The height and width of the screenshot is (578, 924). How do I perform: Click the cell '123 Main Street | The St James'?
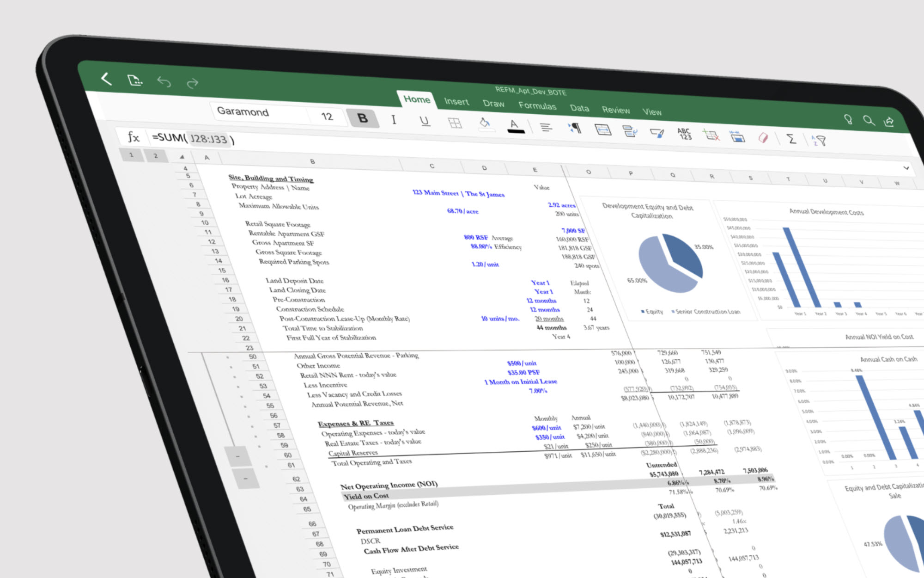tap(458, 194)
